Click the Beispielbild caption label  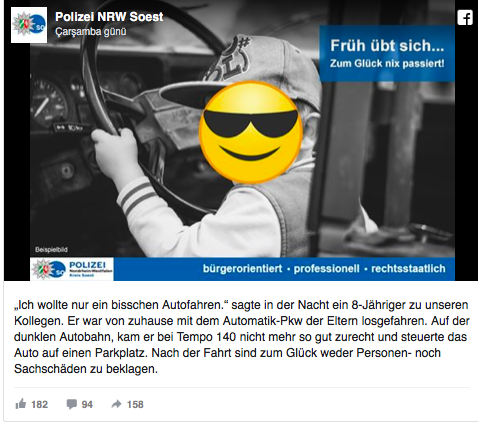pos(51,249)
